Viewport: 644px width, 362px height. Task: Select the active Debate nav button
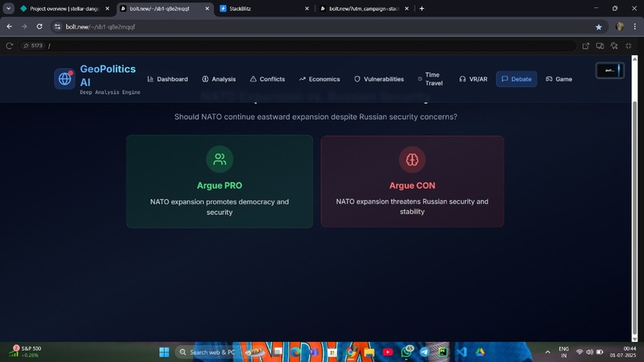click(517, 79)
